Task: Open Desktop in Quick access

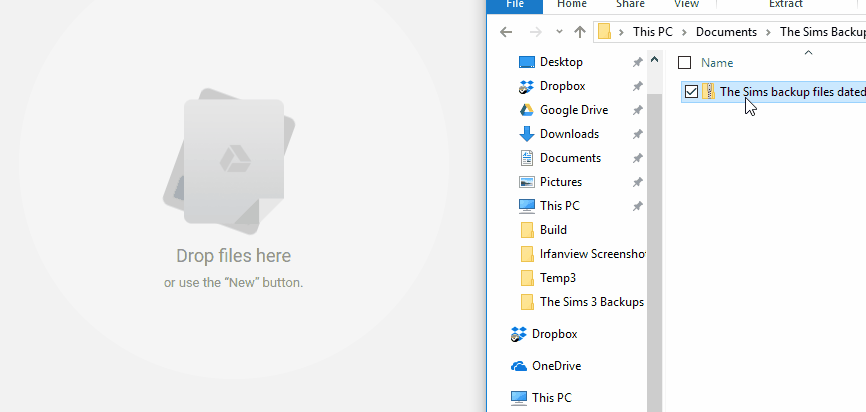Action: 561,62
